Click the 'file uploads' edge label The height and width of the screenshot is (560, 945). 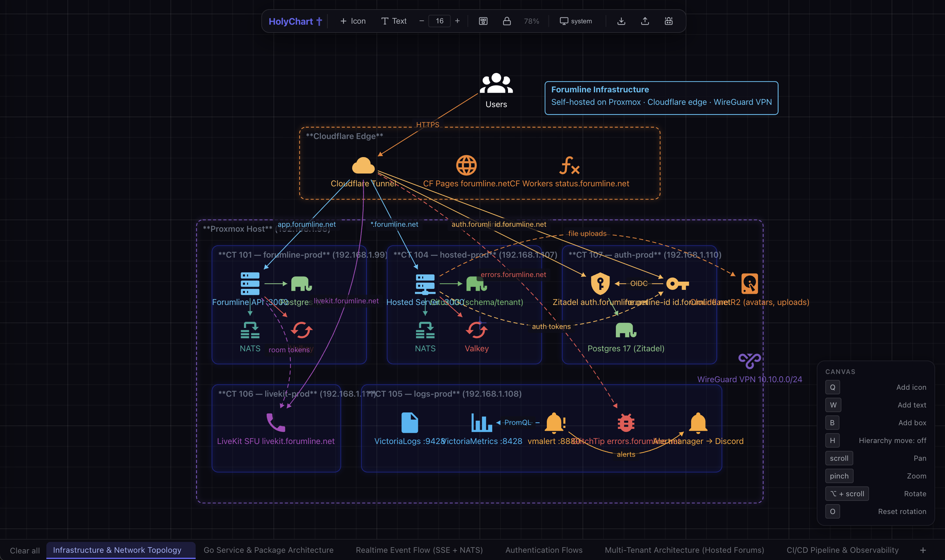coord(587,234)
